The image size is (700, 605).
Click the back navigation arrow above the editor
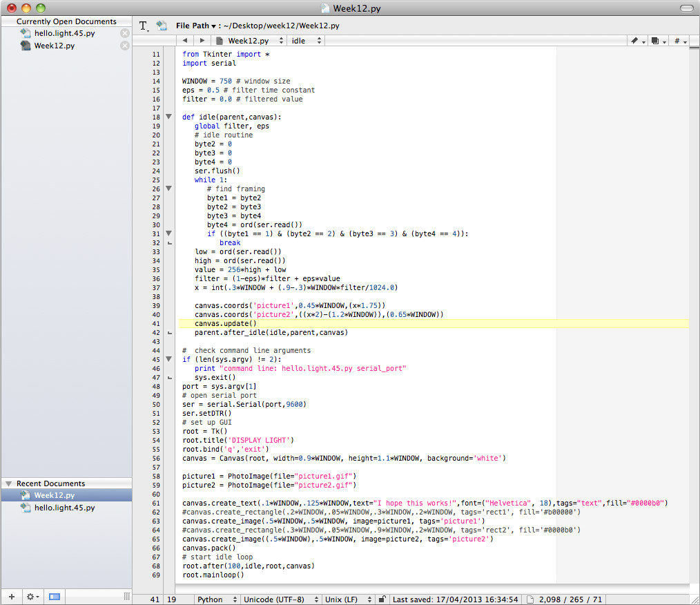click(x=184, y=41)
